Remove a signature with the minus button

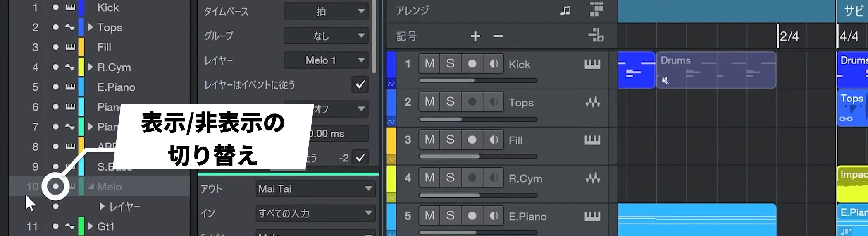click(x=498, y=36)
